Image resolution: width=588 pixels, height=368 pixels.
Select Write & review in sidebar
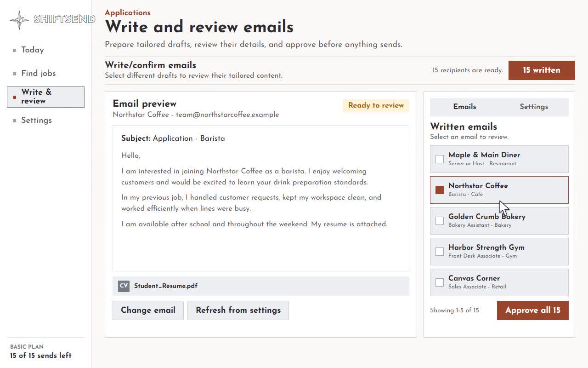(45, 97)
